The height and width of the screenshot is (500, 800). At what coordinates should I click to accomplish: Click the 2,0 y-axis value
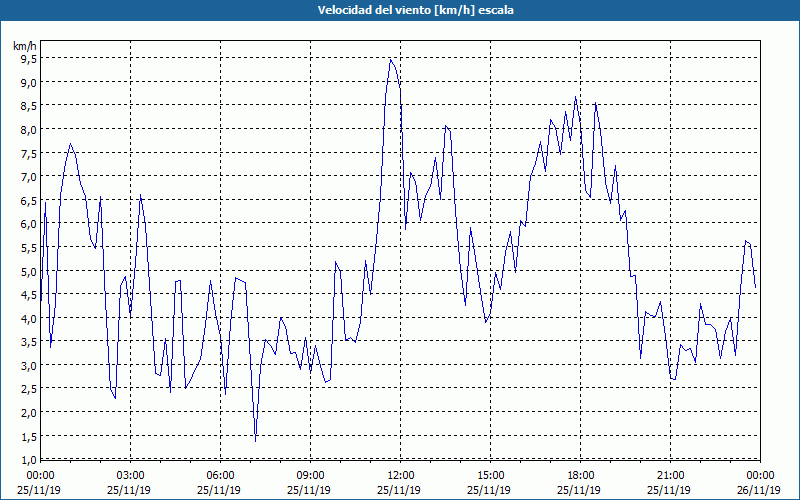(29, 412)
